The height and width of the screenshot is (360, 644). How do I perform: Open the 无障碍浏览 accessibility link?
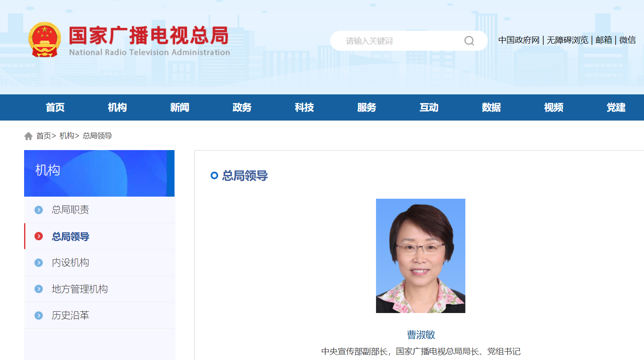[567, 40]
